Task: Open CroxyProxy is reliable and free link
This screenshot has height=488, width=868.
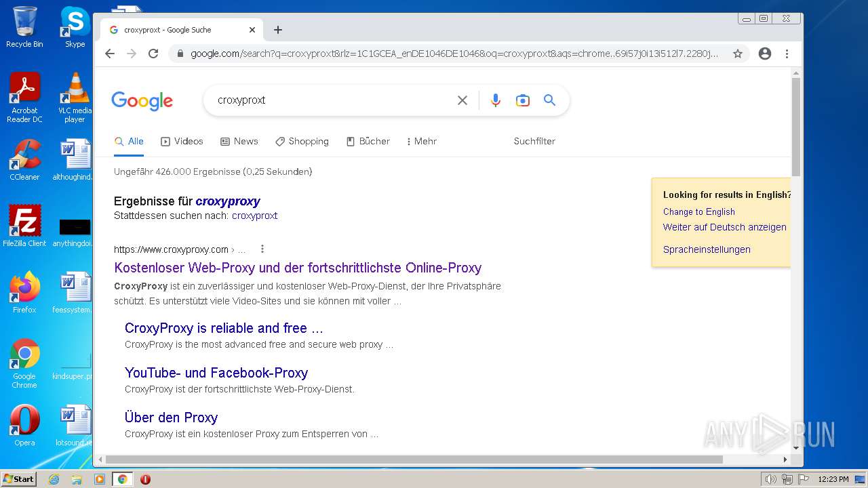Action: pyautogui.click(x=224, y=328)
